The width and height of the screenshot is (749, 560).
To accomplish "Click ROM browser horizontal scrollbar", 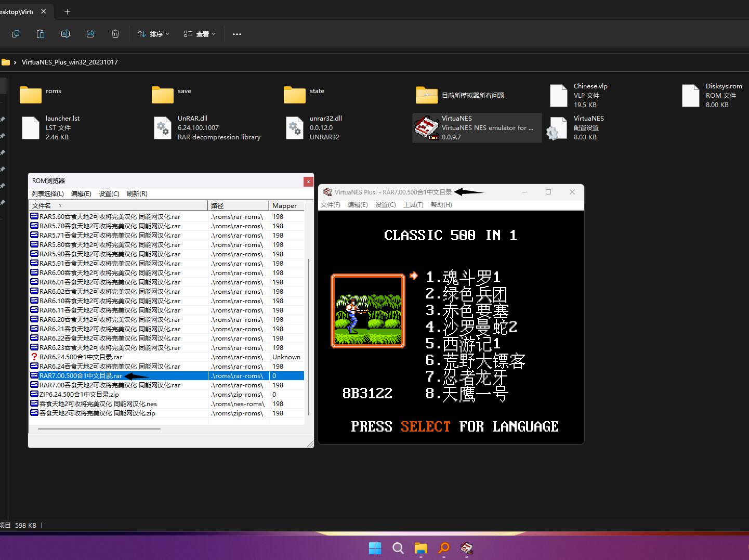I will 99,429.
